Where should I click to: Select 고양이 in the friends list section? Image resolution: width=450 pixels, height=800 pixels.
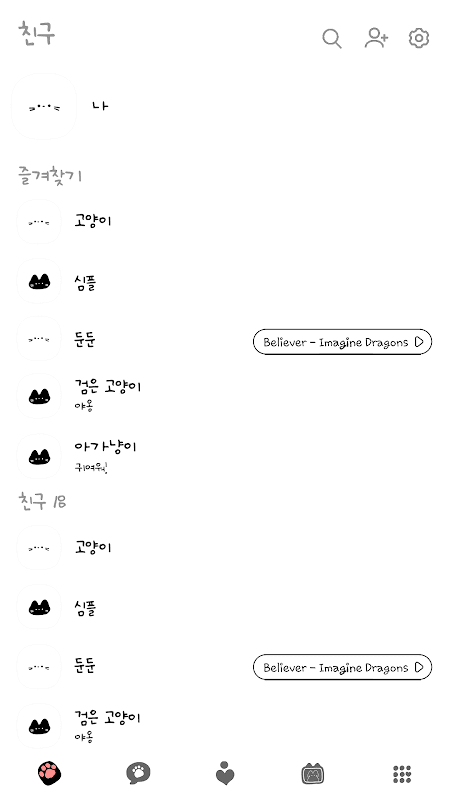tap(225, 547)
